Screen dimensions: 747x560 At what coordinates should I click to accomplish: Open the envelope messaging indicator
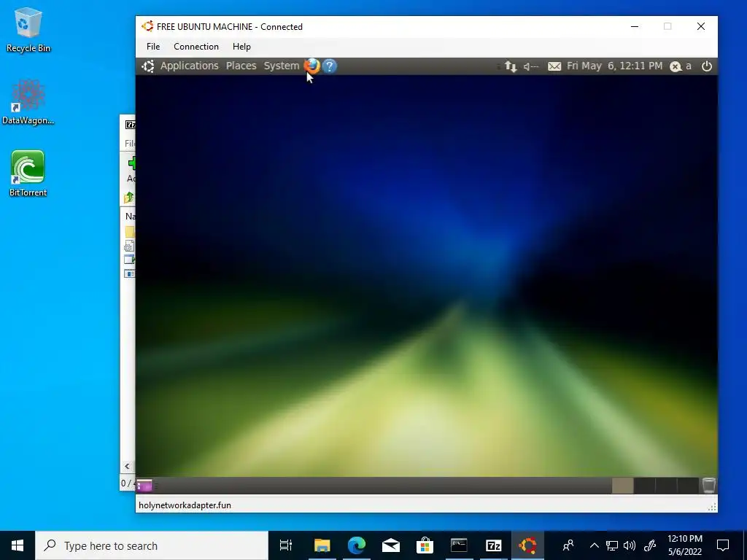pyautogui.click(x=554, y=66)
